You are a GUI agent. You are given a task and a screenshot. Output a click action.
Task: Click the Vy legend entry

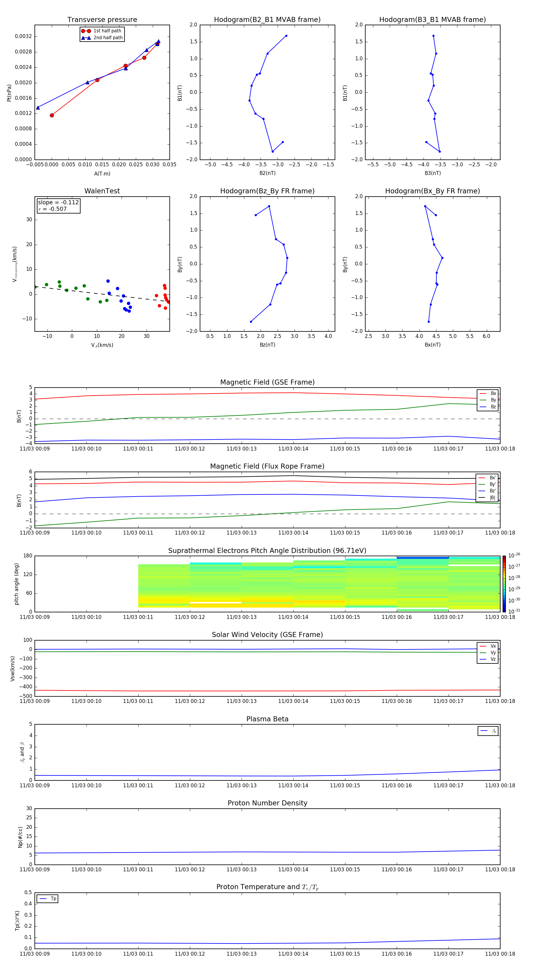pos(488,652)
